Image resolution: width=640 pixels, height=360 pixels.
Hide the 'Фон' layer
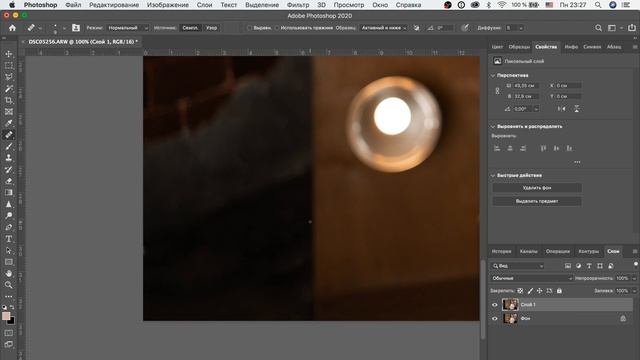[495, 319]
